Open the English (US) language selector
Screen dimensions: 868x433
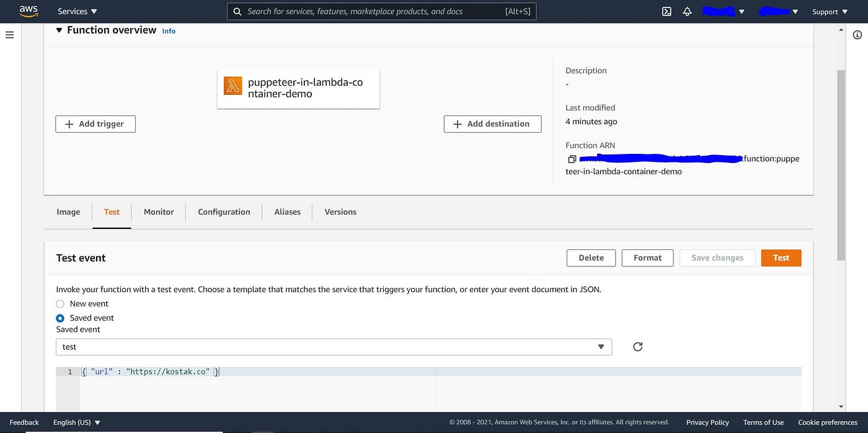77,422
